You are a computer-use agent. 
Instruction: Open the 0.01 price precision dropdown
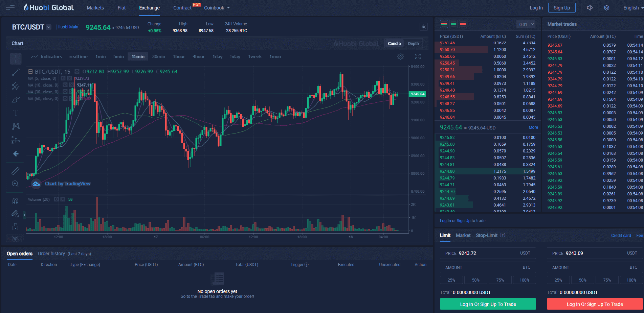[x=526, y=24]
